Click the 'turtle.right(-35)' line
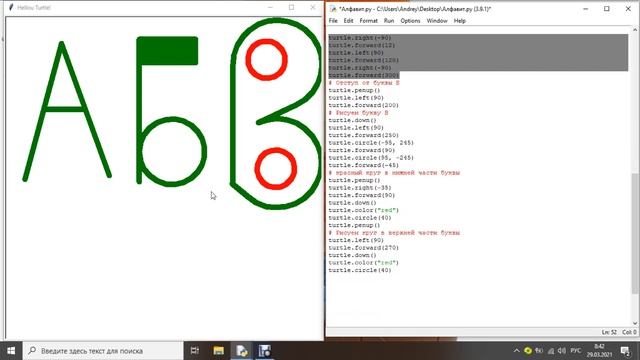The height and width of the screenshot is (360, 640). pos(360,188)
